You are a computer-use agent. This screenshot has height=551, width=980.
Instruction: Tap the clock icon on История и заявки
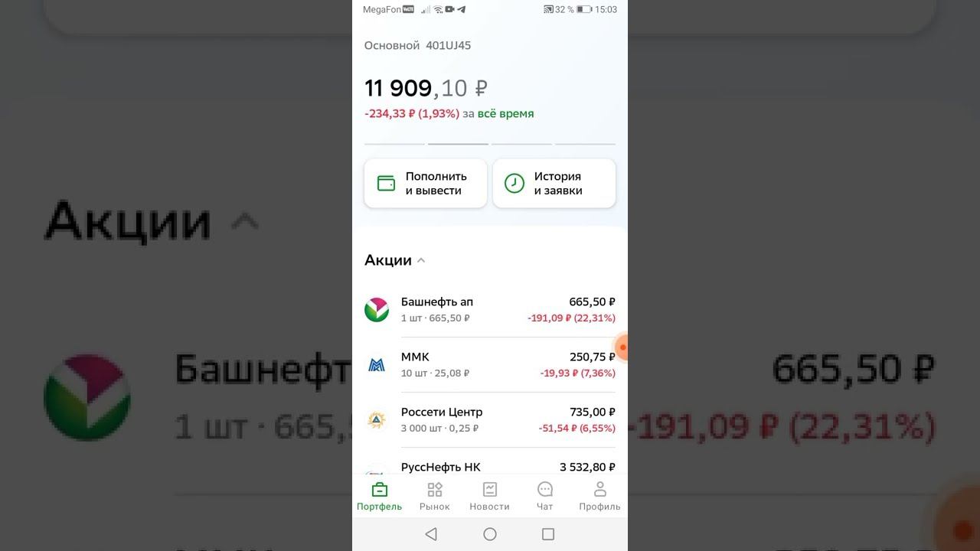pos(514,184)
